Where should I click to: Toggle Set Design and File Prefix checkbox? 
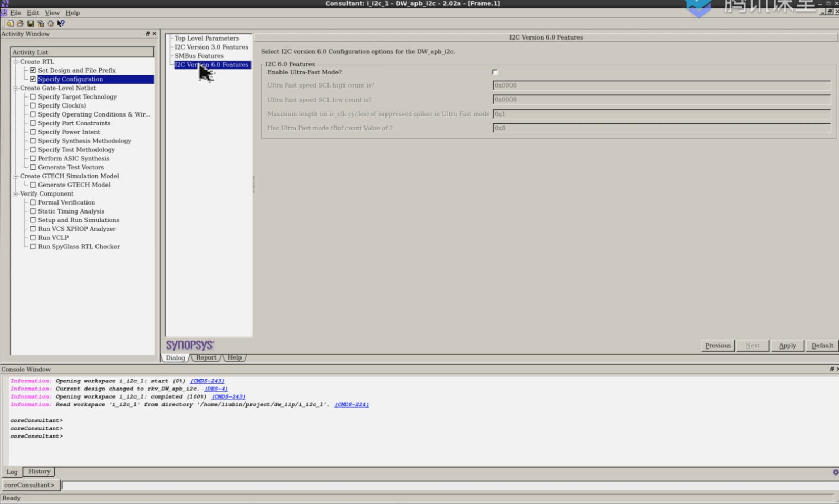pyautogui.click(x=33, y=70)
